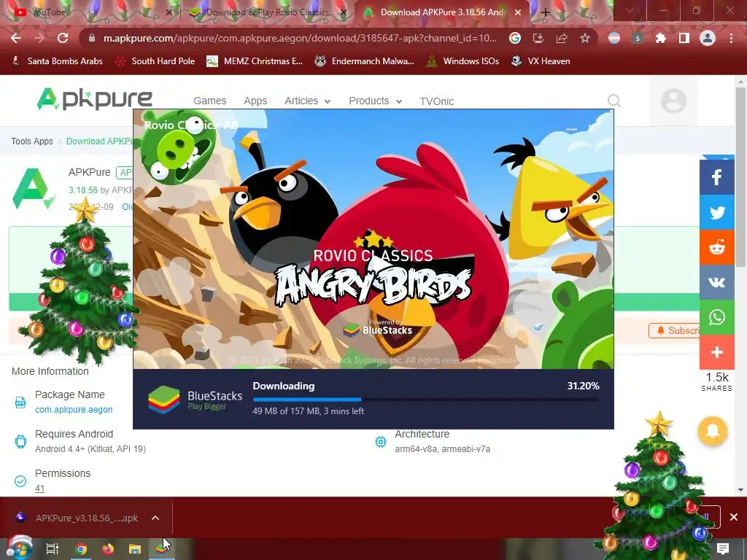This screenshot has height=560, width=747.
Task: Open Chrome profile avatar
Action: coord(708,39)
